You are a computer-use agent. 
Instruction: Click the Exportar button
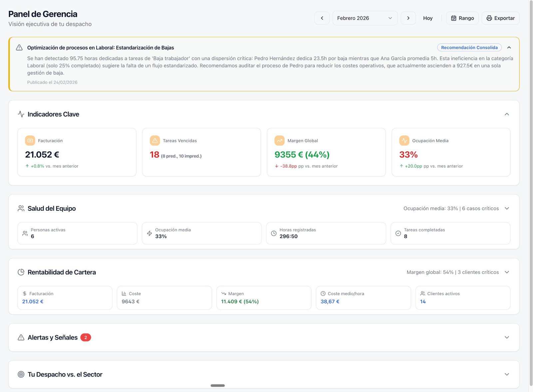tap(500, 18)
